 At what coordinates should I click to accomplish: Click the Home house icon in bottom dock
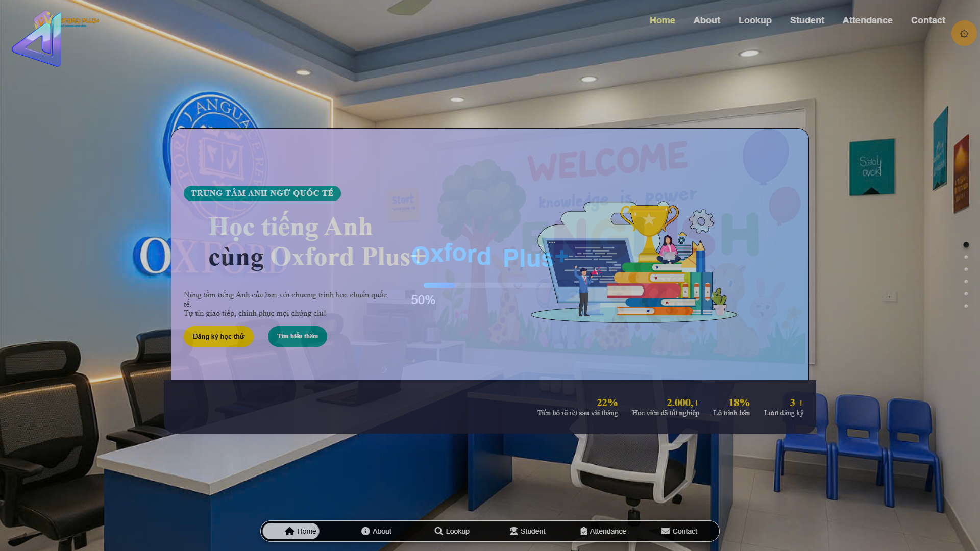point(289,531)
